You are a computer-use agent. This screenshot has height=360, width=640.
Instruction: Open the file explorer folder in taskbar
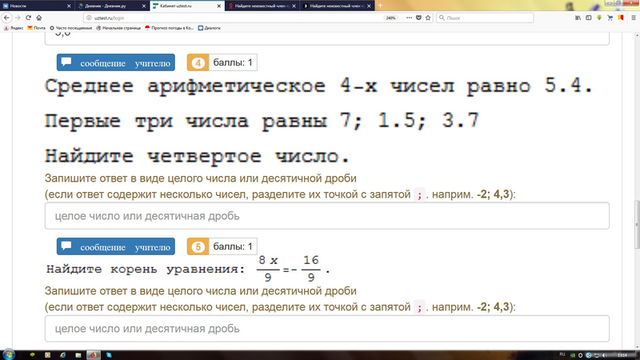point(78,355)
